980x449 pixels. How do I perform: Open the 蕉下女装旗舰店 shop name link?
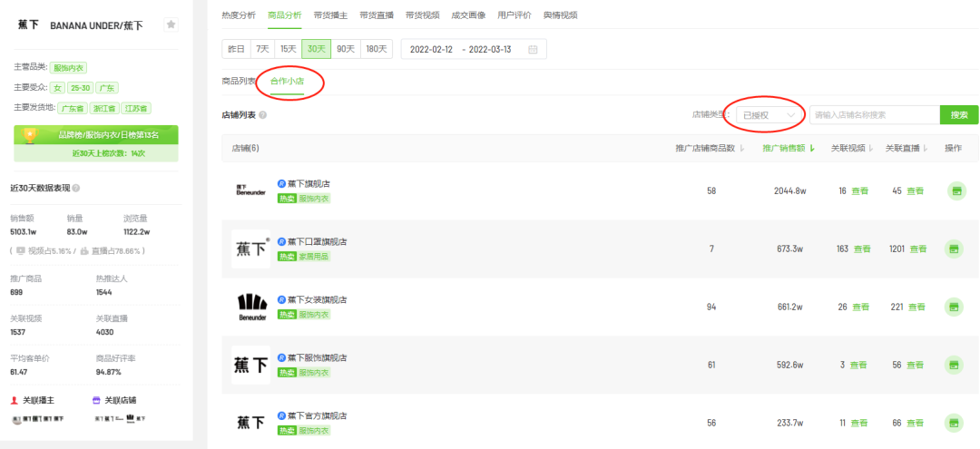point(317,299)
